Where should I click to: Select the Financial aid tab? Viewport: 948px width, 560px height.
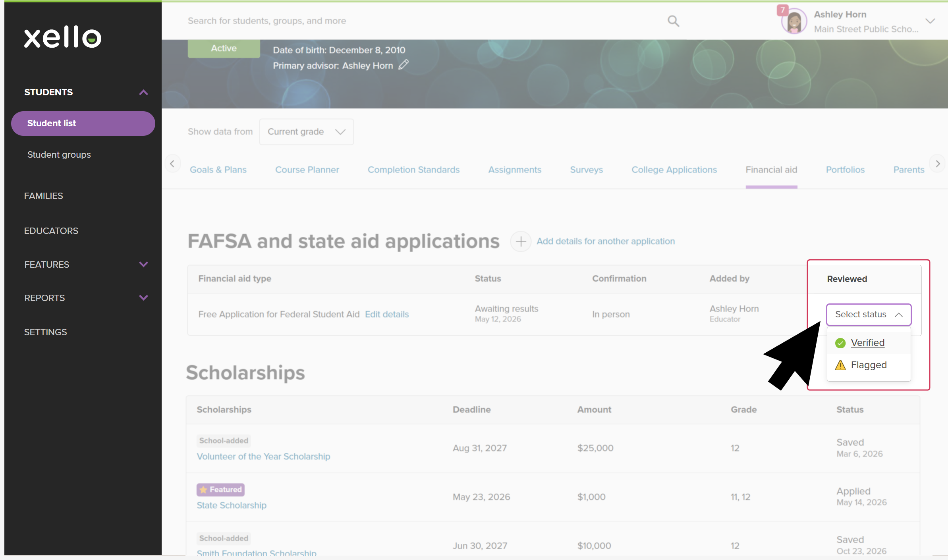(x=771, y=170)
